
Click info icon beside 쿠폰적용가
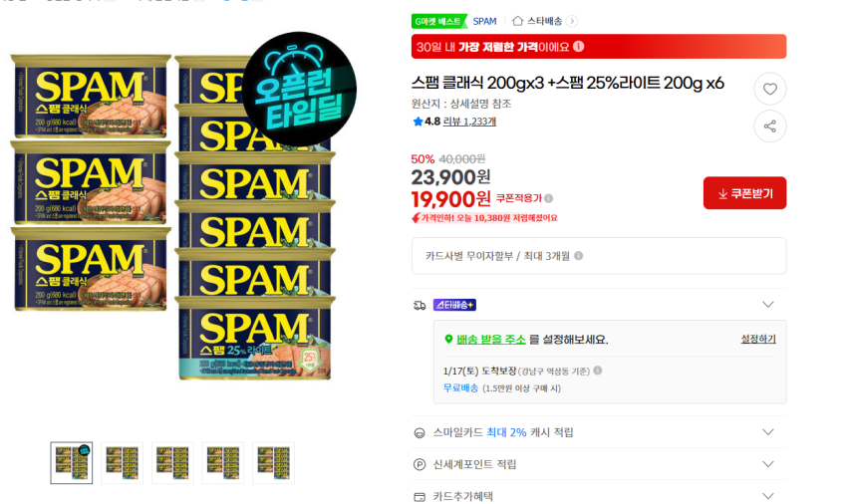pyautogui.click(x=549, y=198)
